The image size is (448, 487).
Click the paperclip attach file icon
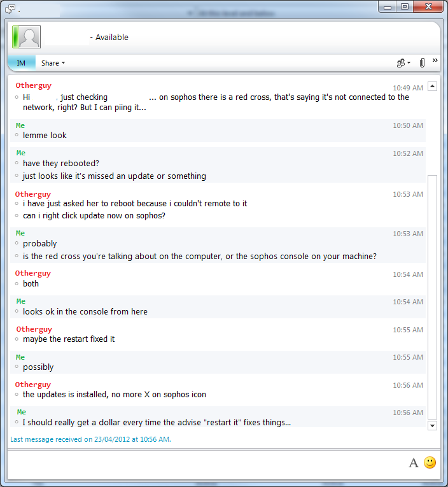click(422, 63)
